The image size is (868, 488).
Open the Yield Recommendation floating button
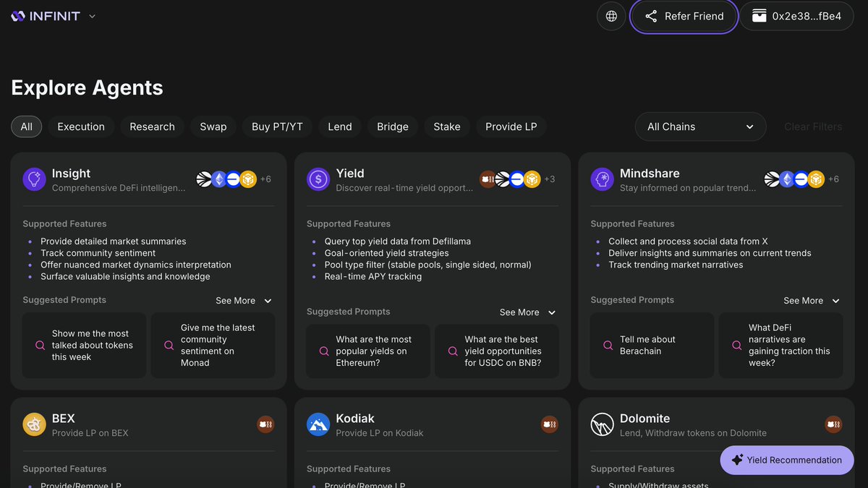(x=787, y=460)
